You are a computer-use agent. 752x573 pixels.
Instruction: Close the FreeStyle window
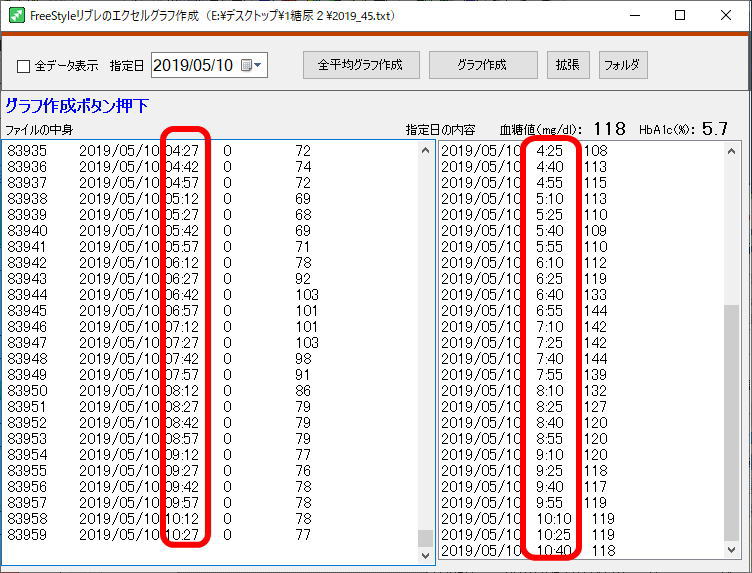[x=726, y=15]
